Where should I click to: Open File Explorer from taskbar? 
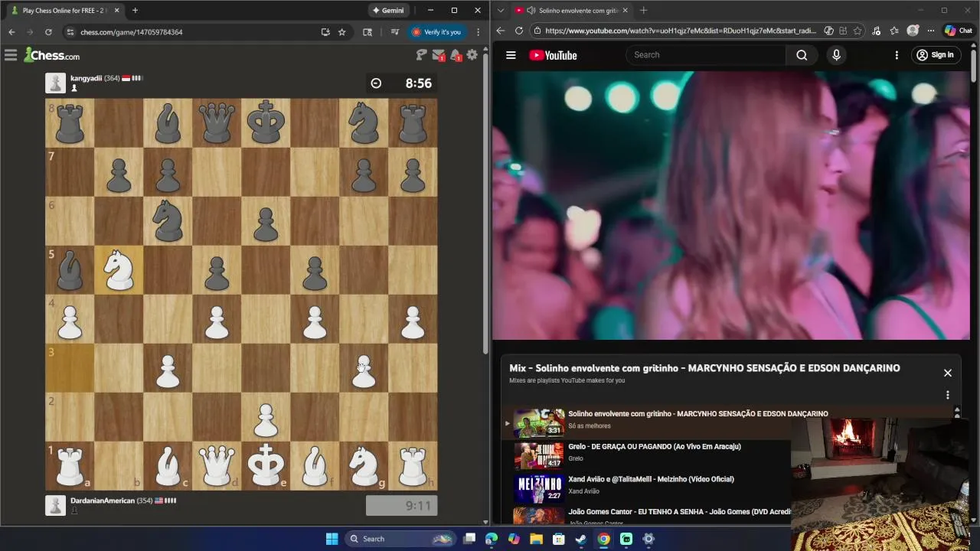pos(536,539)
